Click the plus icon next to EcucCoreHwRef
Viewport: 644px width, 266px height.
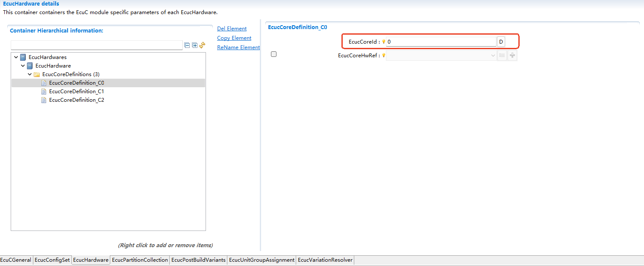click(x=512, y=55)
